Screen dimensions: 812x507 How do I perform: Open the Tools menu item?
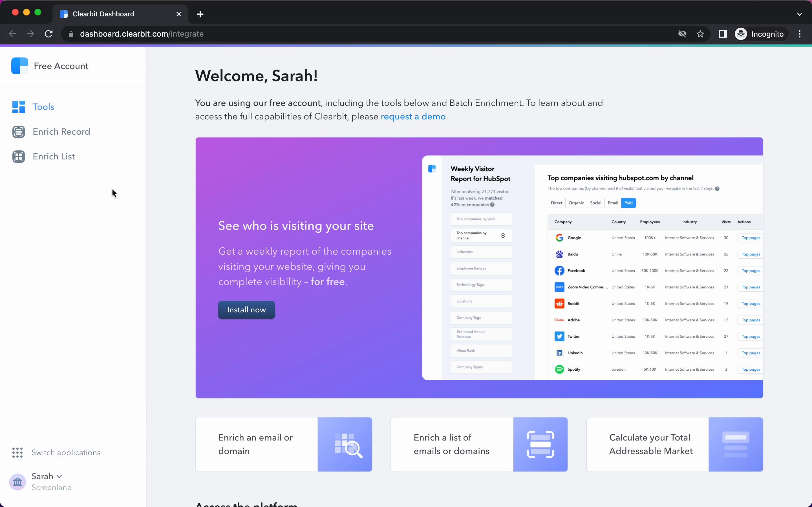coord(43,107)
